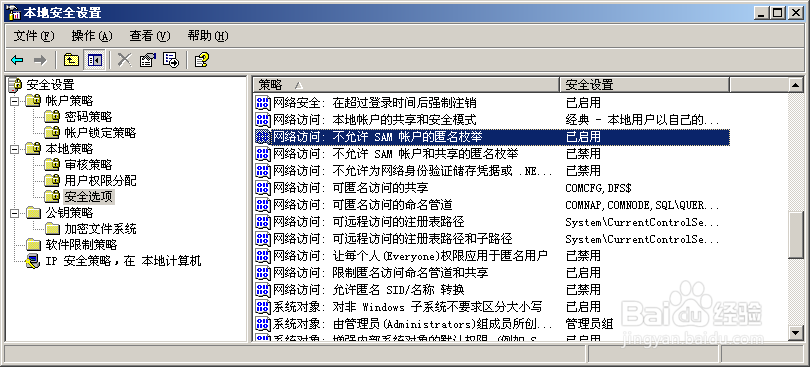This screenshot has height=367, width=810.
Task: Open the 文件(F) menu
Action: click(x=34, y=36)
